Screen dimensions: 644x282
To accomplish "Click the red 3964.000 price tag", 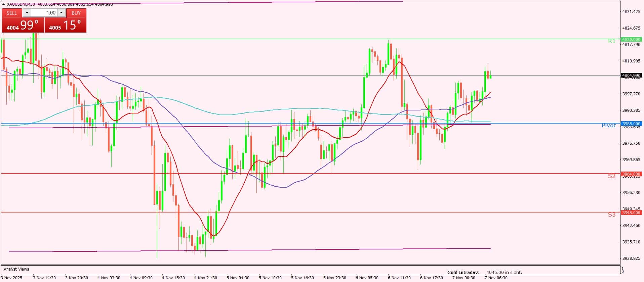I will (x=631, y=174).
